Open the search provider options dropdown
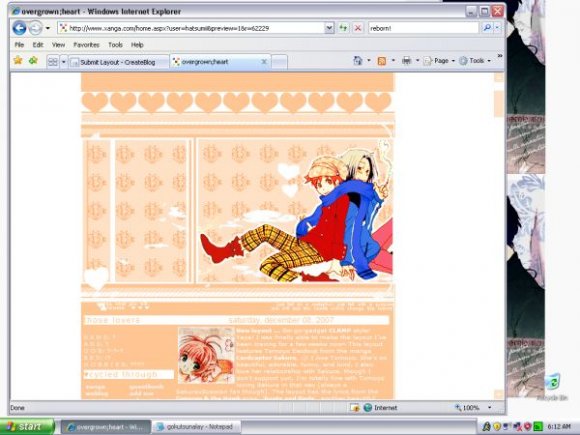The width and height of the screenshot is (580, 435). (x=497, y=28)
